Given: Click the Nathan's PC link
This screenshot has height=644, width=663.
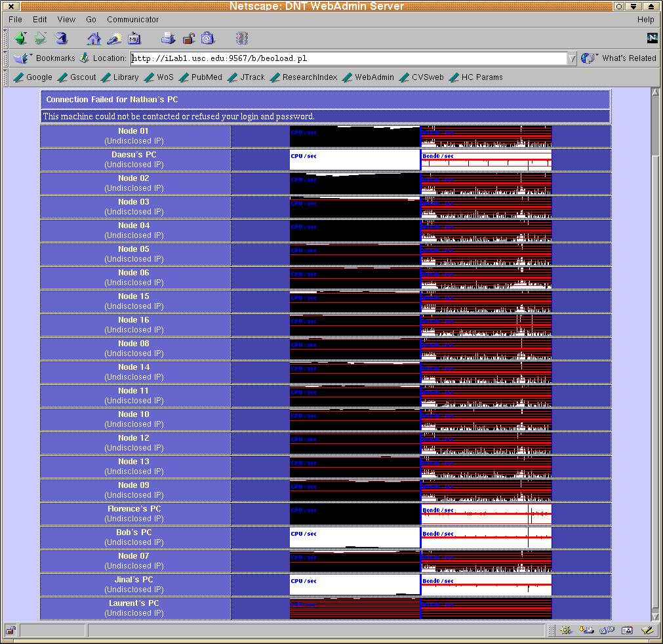Looking at the screenshot, I should tap(153, 100).
